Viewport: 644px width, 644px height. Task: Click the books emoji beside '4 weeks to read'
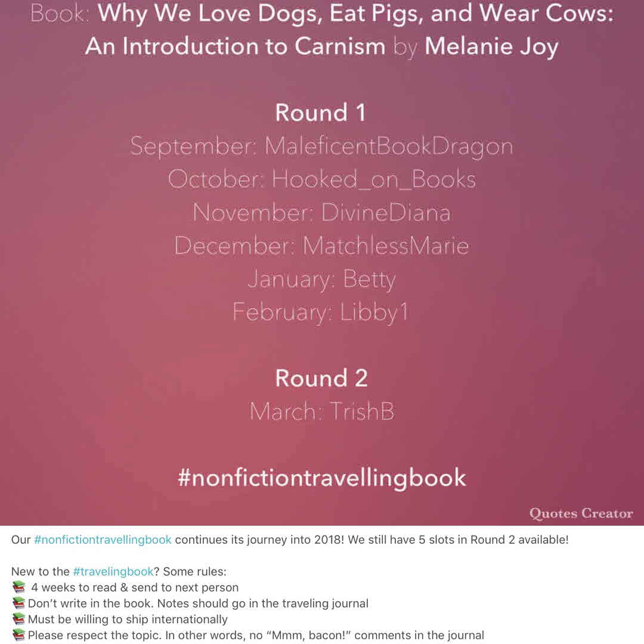pyautogui.click(x=18, y=588)
